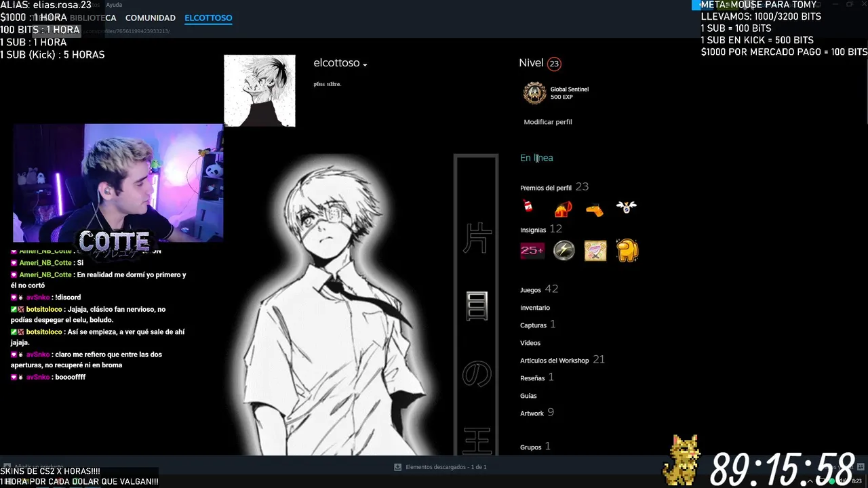The image size is (868, 488).
Task: Open the Videos link
Action: pos(530,343)
